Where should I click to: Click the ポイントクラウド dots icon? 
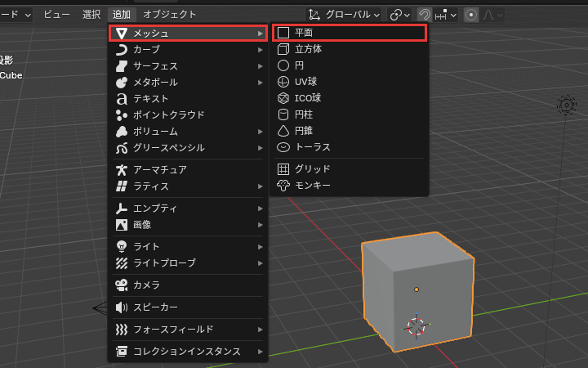pos(121,115)
